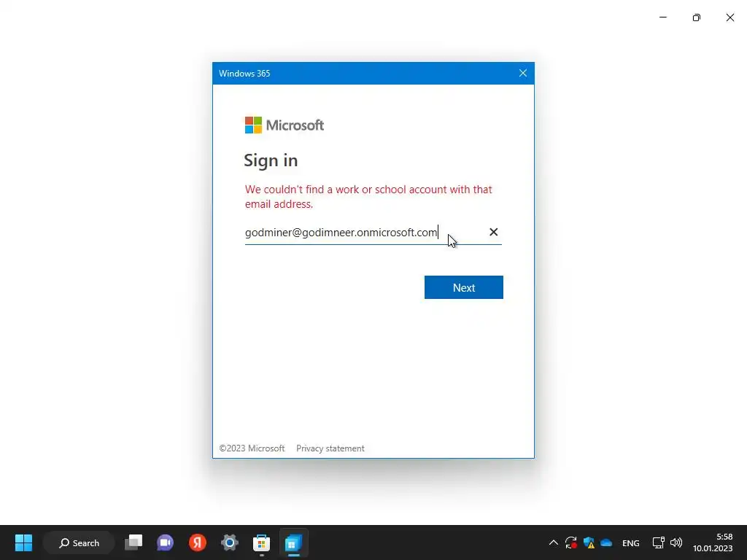The height and width of the screenshot is (560, 747).
Task: Open the clock showing 5:58 10.01.2023
Action: 713,542
